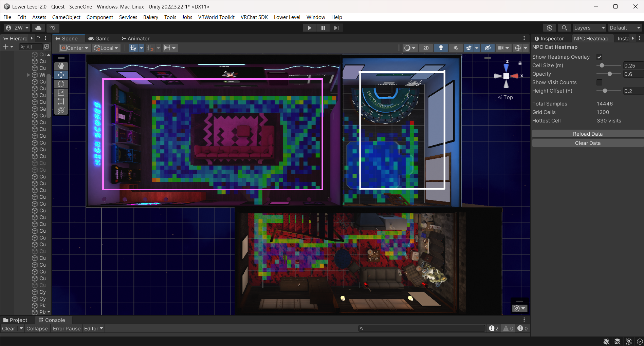Open the Center pivot mode dropdown
Image resolution: width=644 pixels, height=346 pixels.
[74, 48]
